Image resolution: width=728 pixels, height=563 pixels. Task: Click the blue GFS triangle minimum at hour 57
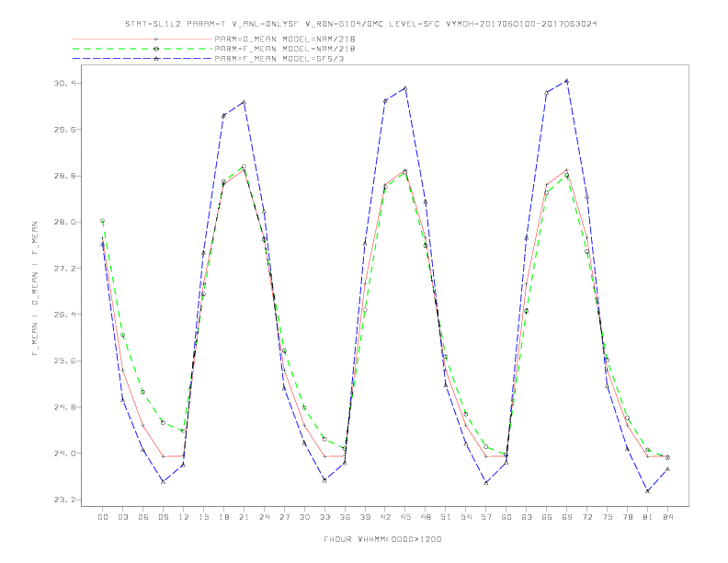[x=486, y=483]
